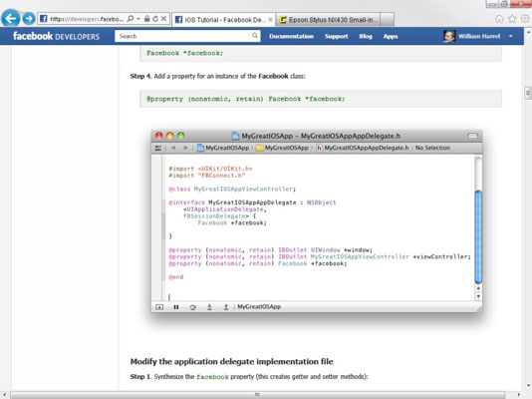Image resolution: width=532 pixels, height=399 pixels.
Task: Click the Xcode jump bar forward arrow
Action: coord(185,148)
